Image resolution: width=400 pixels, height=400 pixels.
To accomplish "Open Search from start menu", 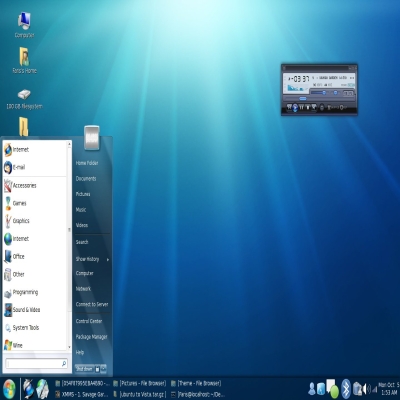I will (x=82, y=242).
